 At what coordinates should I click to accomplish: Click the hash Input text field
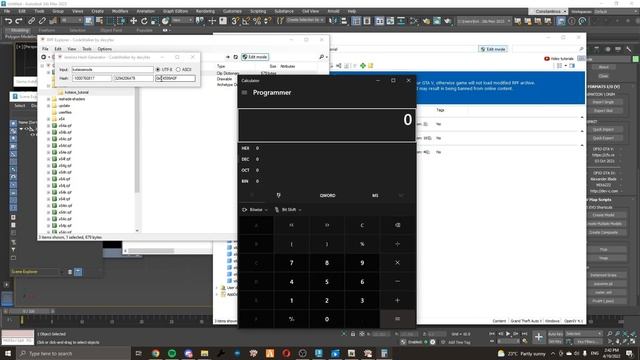[x=113, y=69]
